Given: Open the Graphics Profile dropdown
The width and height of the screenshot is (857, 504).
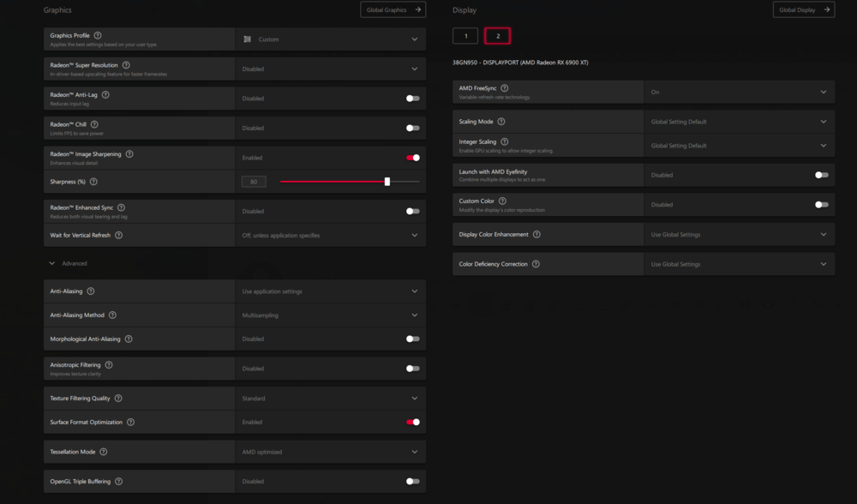Looking at the screenshot, I should click(x=330, y=39).
